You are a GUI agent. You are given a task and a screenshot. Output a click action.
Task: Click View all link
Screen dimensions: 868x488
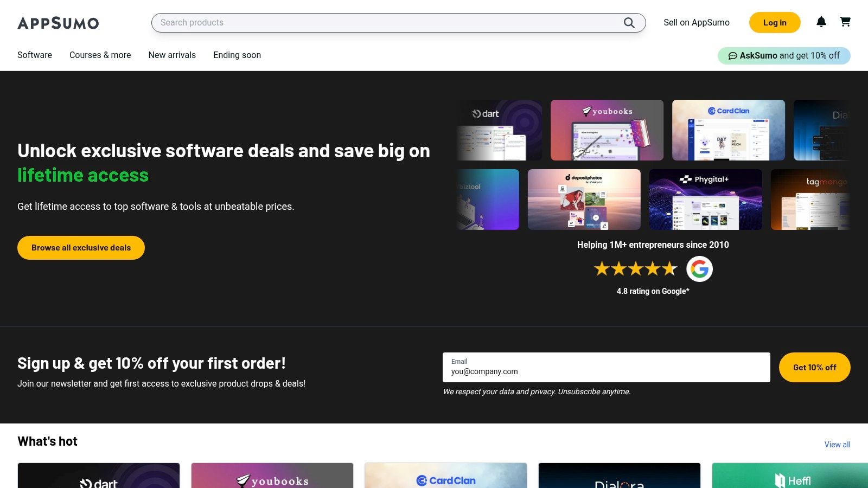pos(838,445)
